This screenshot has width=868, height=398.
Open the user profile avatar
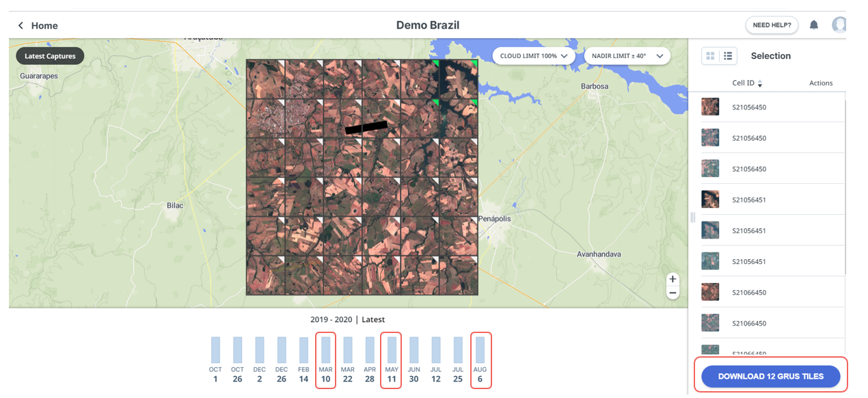839,25
